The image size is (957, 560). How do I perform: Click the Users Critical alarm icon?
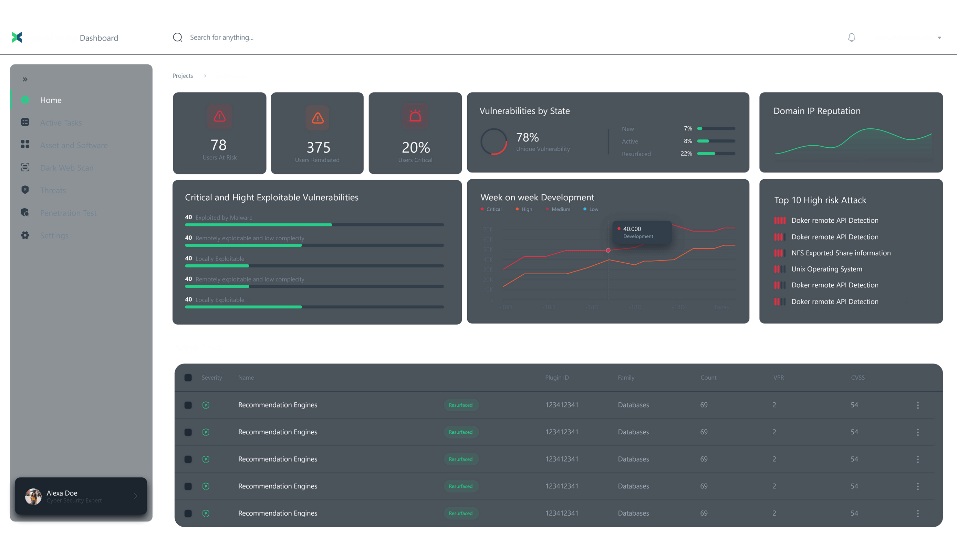pos(415,116)
